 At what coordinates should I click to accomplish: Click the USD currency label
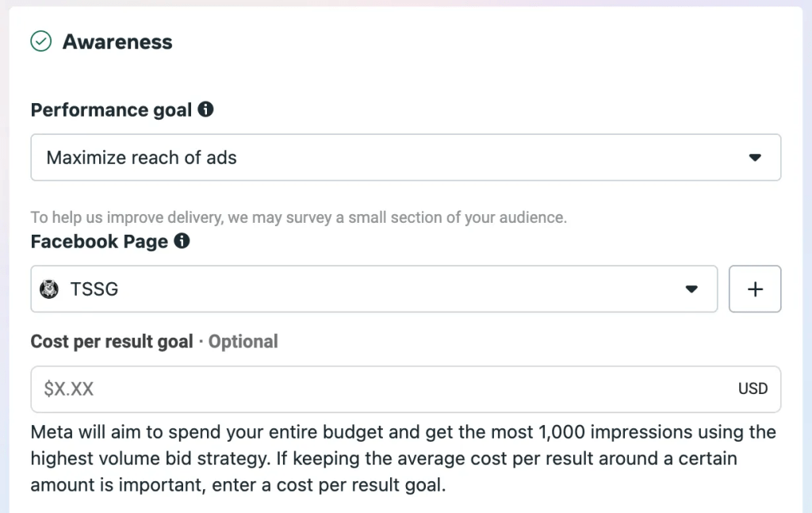pos(753,389)
